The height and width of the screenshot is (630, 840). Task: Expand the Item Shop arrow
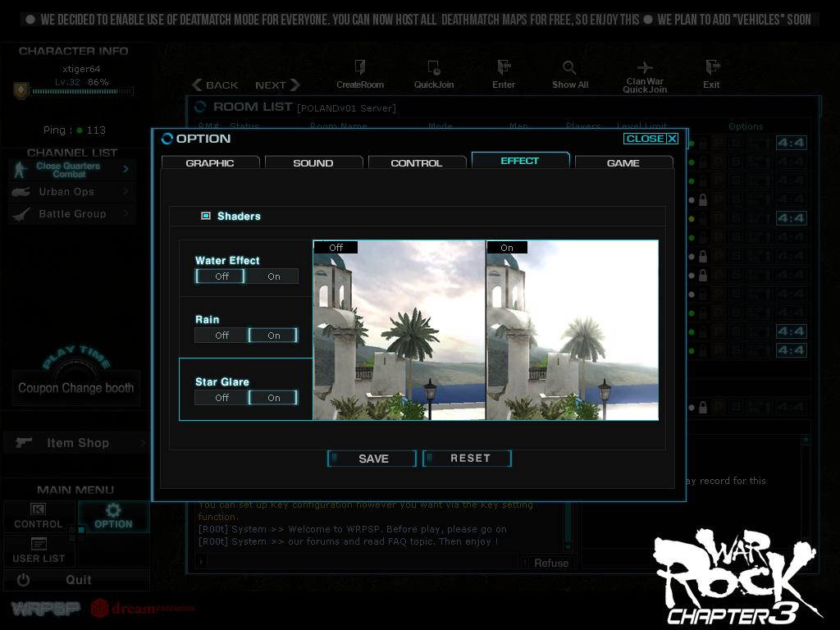tap(143, 442)
